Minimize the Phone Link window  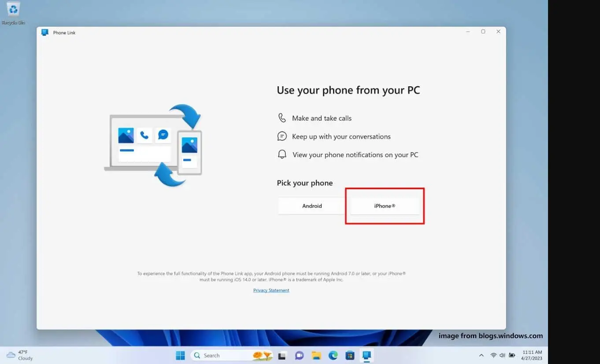click(x=468, y=32)
